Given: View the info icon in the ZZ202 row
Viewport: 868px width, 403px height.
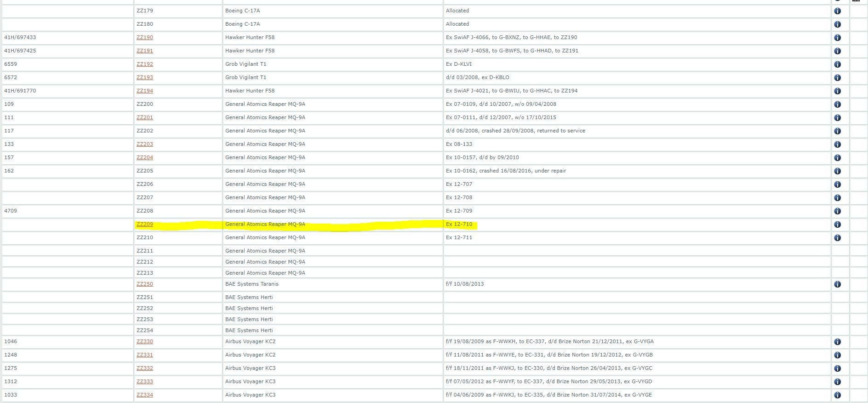Looking at the screenshot, I should pos(837,131).
